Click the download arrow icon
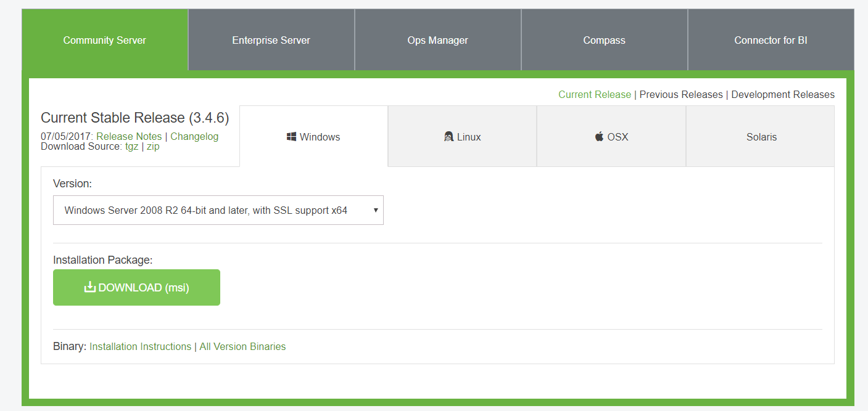868x411 pixels. (x=90, y=287)
